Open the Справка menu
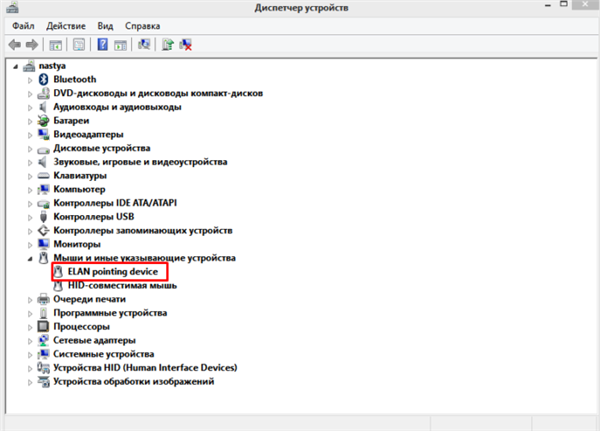This screenshot has width=600, height=431. (142, 26)
